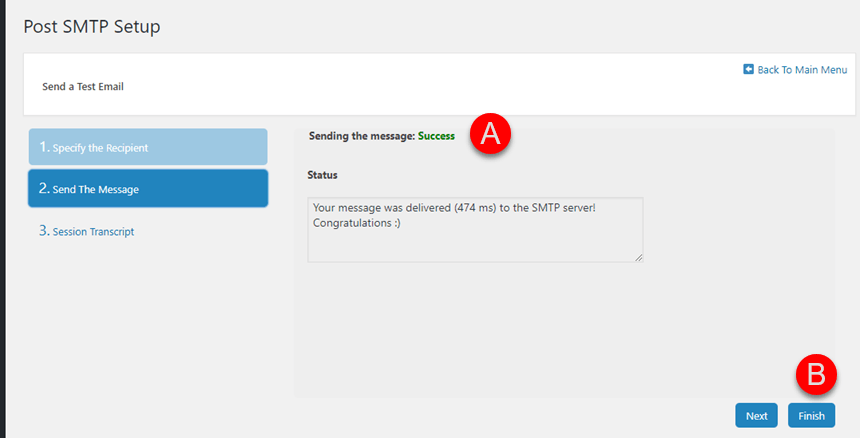Click the red circle B annotation marker
The image size is (860, 438).
[x=816, y=375]
